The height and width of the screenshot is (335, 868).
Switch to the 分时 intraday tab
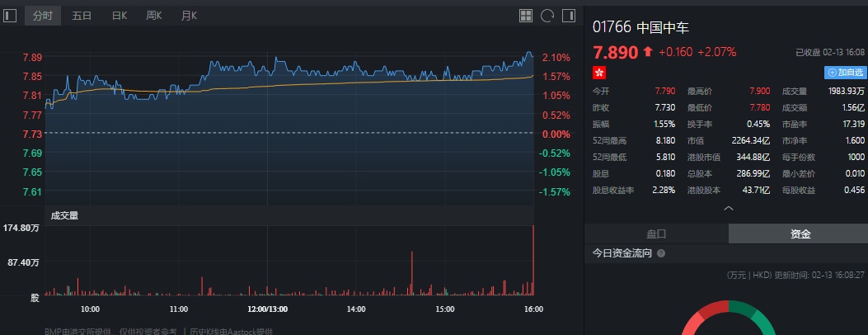[x=42, y=16]
